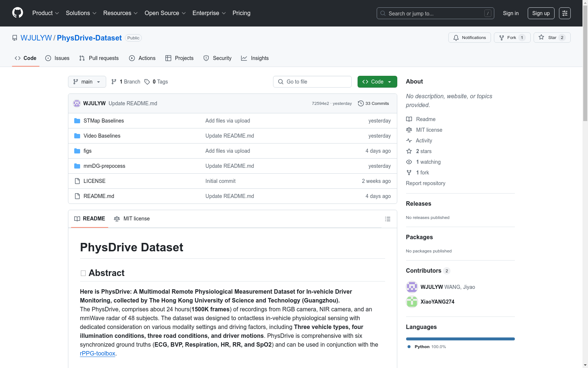Click the Sign in link
This screenshot has width=588, height=368.
click(511, 13)
